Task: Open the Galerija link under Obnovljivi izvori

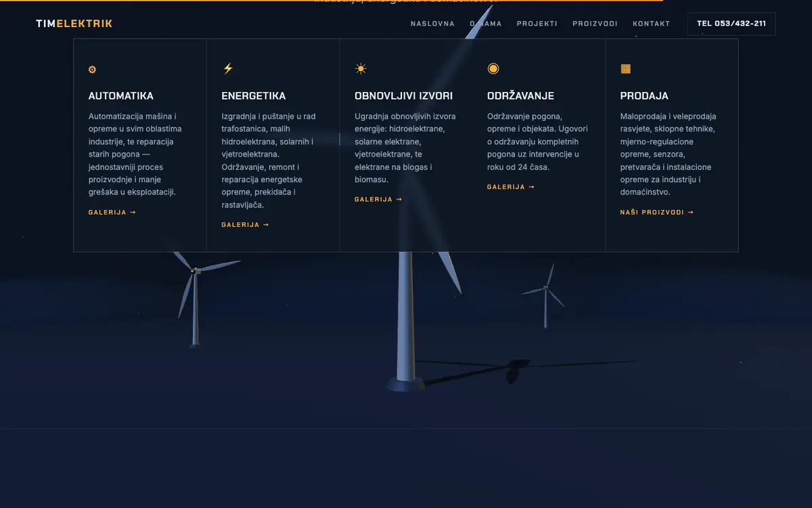Action: (378, 200)
